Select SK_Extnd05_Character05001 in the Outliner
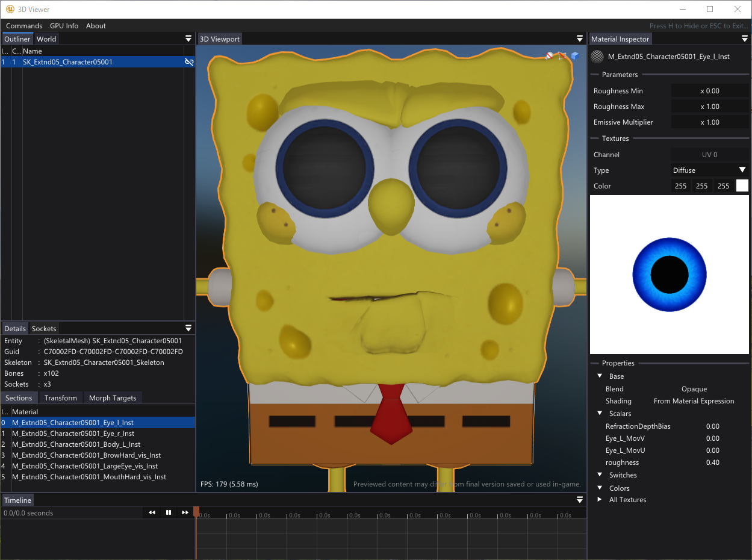 [x=98, y=62]
